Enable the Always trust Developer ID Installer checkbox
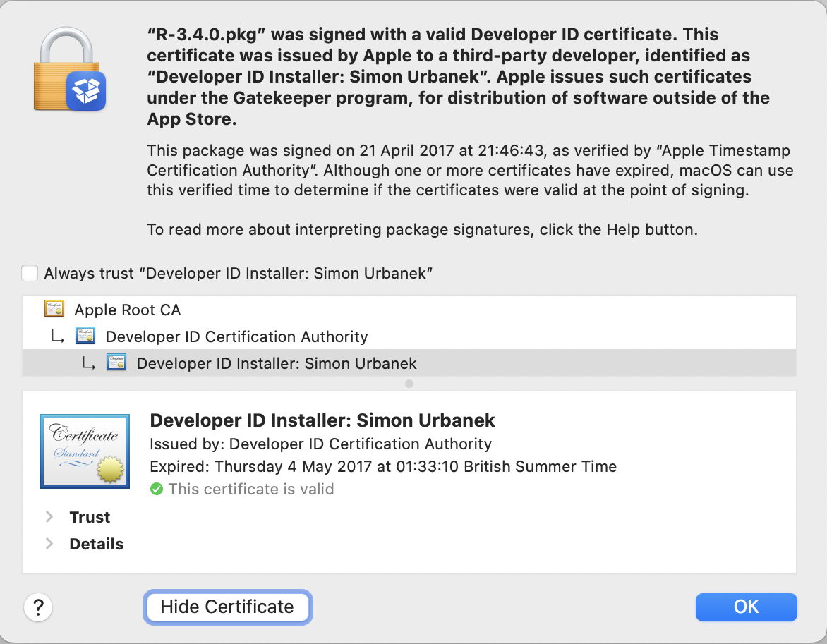 coord(30,273)
